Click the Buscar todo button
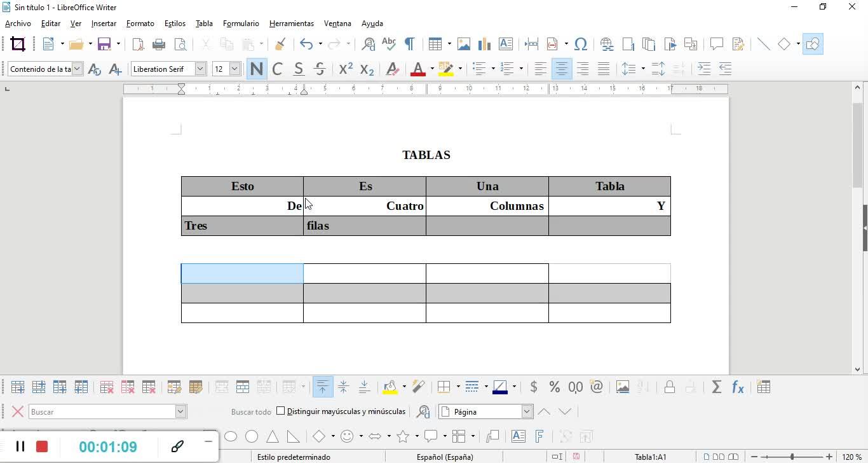 pos(251,411)
